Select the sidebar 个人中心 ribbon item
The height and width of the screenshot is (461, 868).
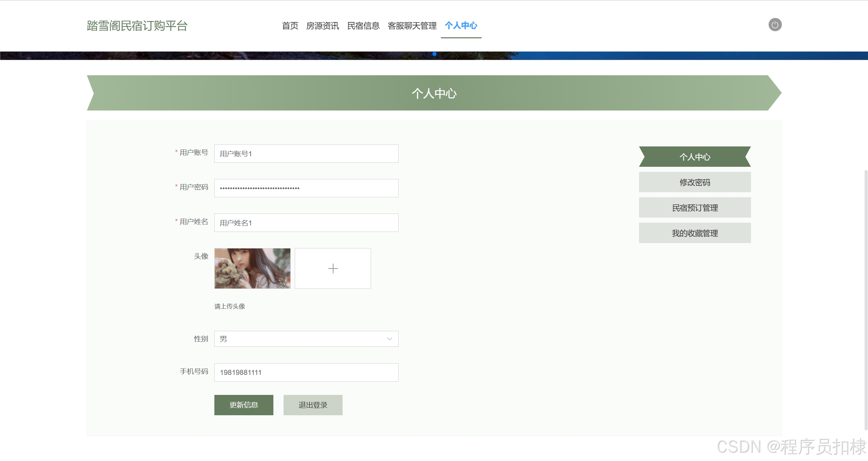(x=695, y=157)
